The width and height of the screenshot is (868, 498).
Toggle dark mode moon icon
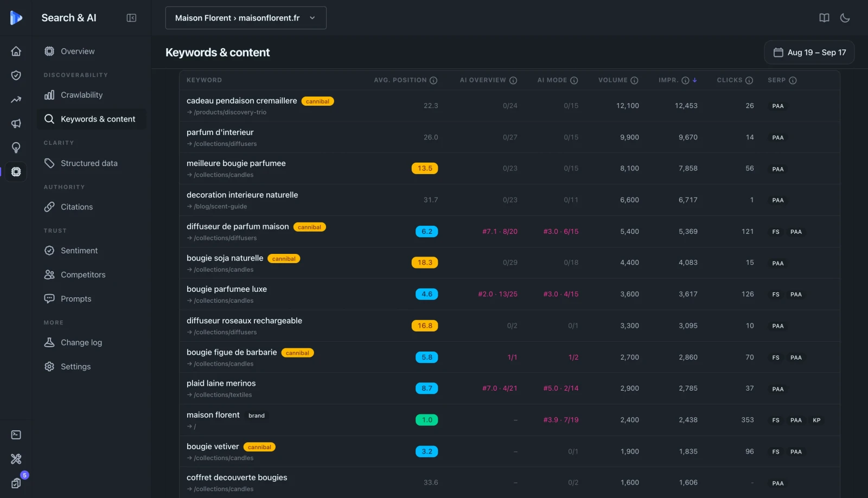pos(845,18)
